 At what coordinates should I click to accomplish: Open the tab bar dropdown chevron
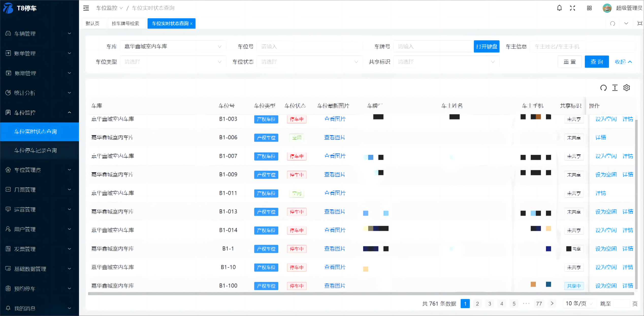point(626,24)
